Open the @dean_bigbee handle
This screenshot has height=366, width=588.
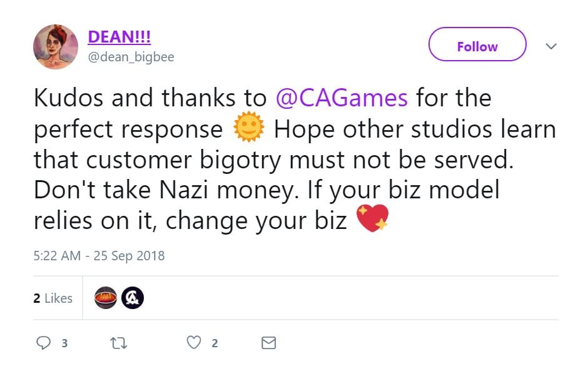click(x=131, y=57)
